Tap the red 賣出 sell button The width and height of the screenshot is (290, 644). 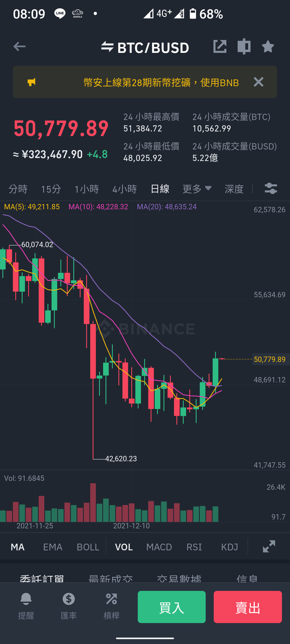(248, 607)
